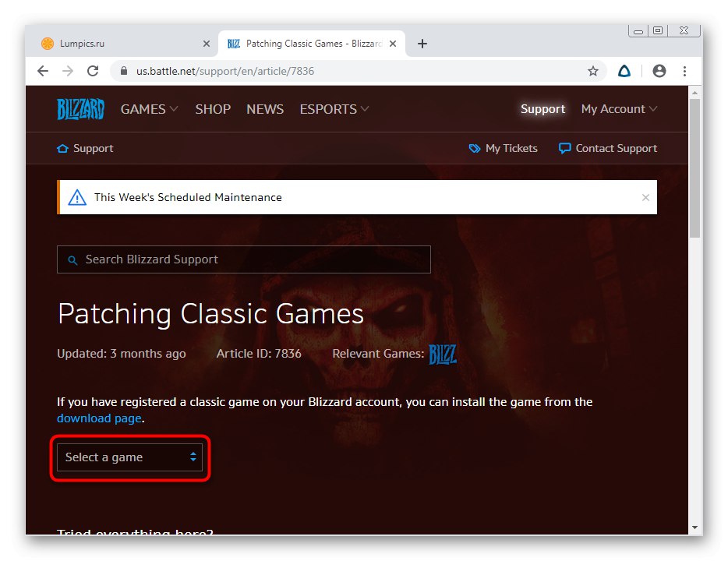728x561 pixels.
Task: Open the Chrome three-dot menu
Action: pyautogui.click(x=685, y=71)
